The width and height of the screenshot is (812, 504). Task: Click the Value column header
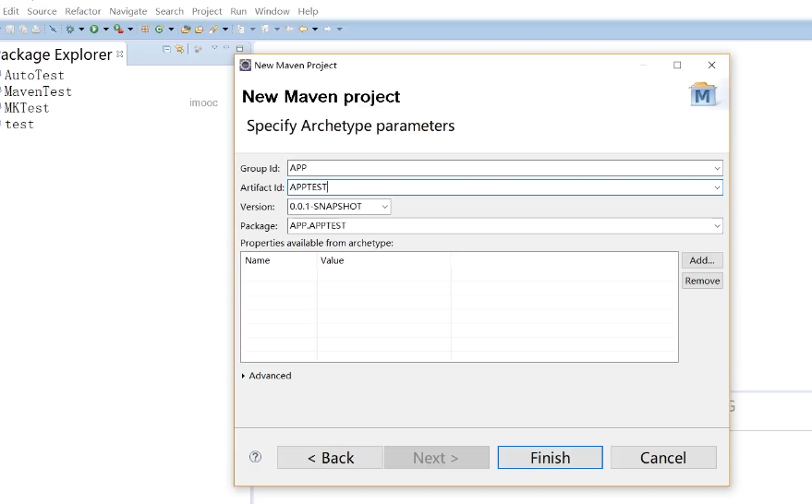pos(383,260)
